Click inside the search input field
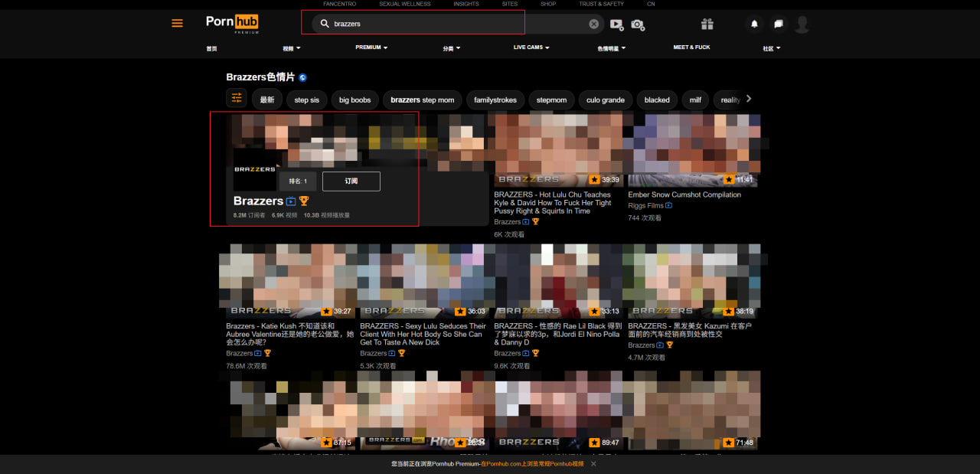980x474 pixels. click(452, 24)
